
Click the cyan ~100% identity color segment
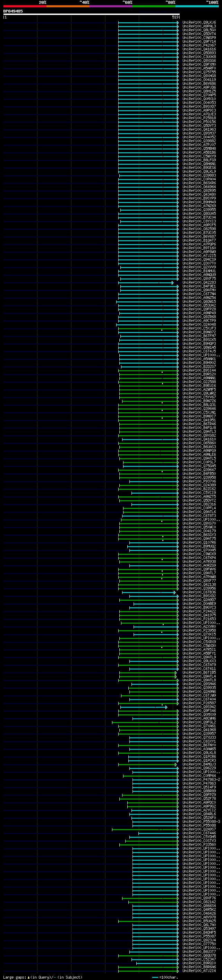[x=197, y=6]
